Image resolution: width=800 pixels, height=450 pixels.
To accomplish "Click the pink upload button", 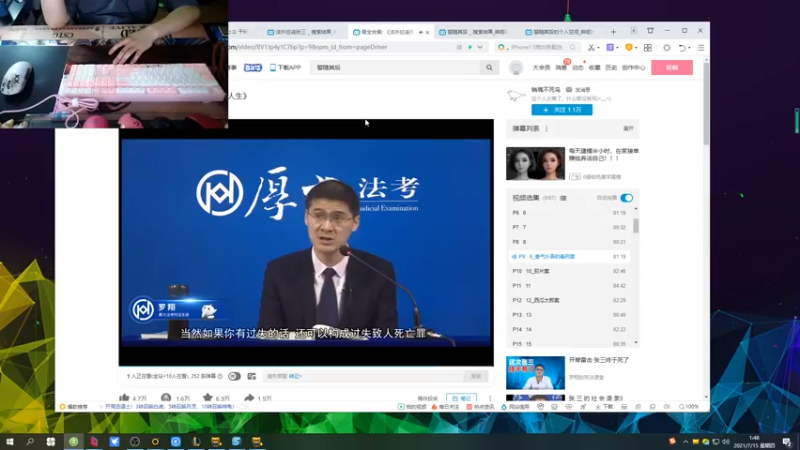I will (x=671, y=67).
